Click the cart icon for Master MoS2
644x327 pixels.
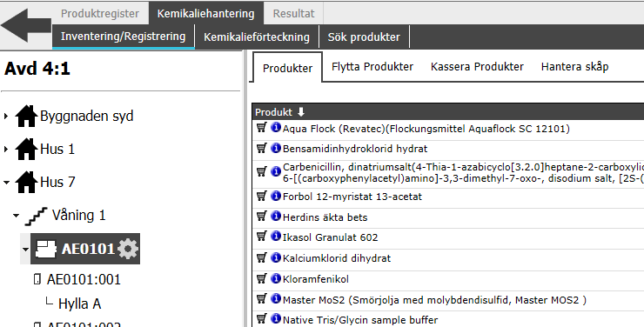point(262,298)
